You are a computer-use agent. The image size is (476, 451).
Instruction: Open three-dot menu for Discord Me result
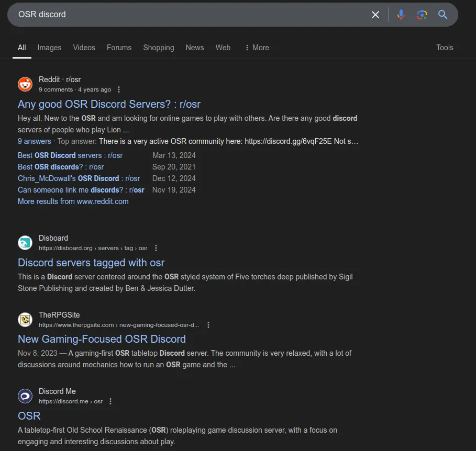[x=110, y=401]
